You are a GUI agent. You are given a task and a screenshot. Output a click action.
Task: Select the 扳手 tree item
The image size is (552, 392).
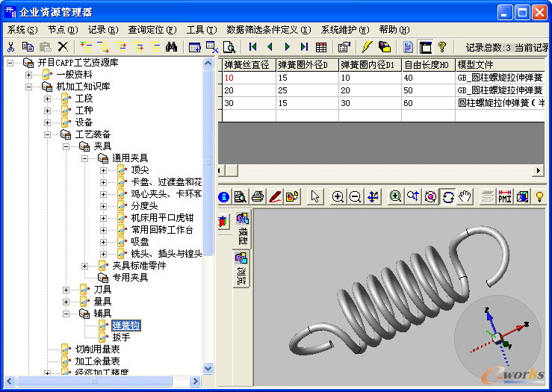pos(120,337)
